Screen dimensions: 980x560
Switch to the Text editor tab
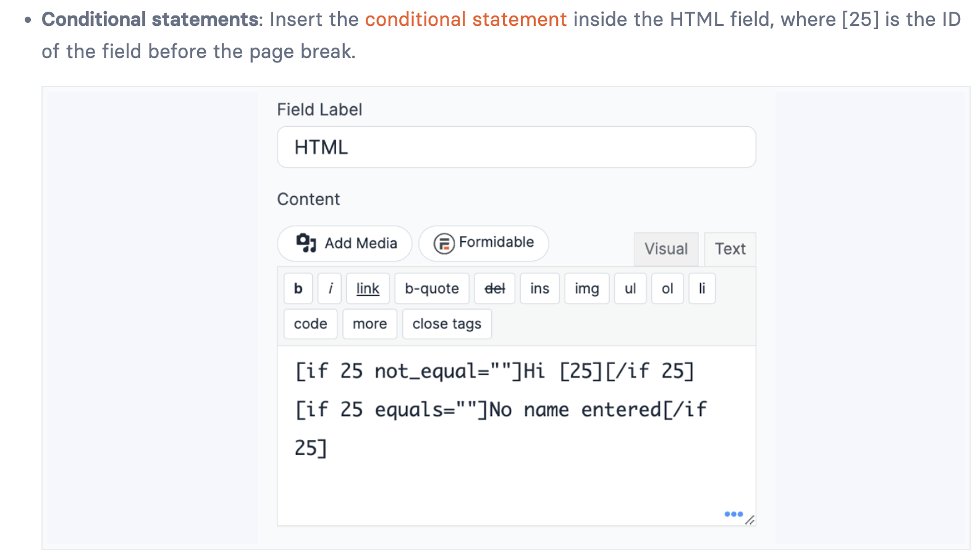730,249
